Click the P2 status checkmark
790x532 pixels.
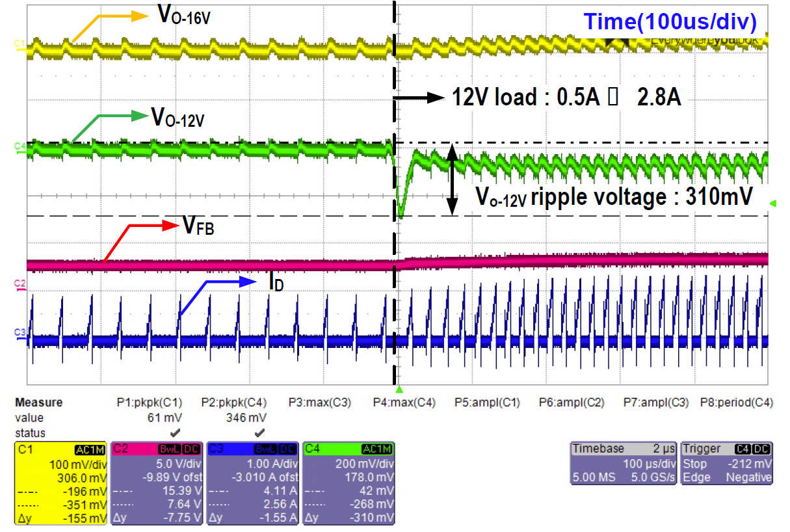click(x=259, y=432)
